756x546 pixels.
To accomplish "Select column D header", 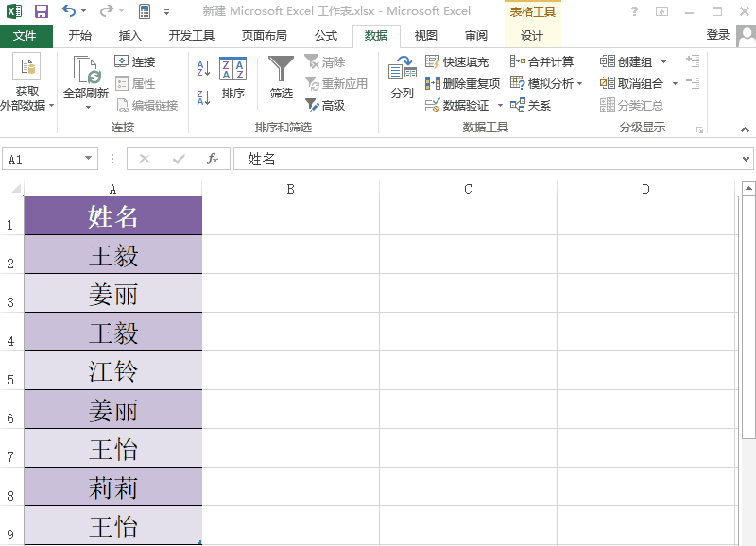I will [x=646, y=188].
